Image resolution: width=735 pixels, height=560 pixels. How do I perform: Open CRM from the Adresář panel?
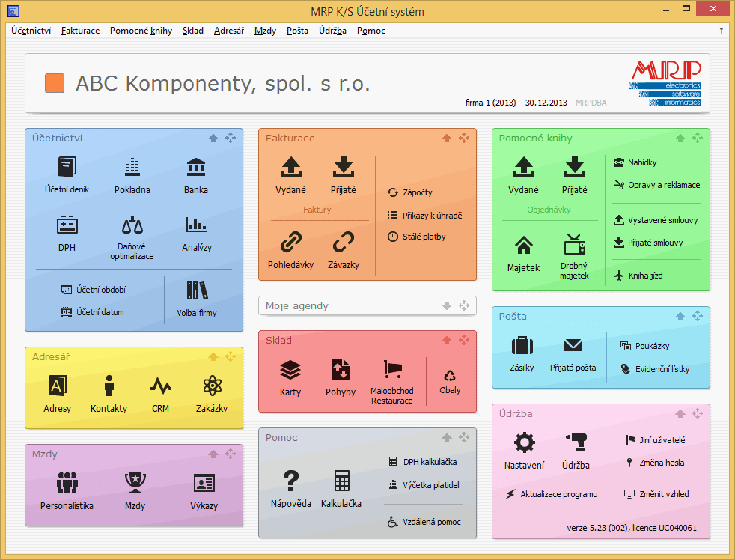(160, 392)
